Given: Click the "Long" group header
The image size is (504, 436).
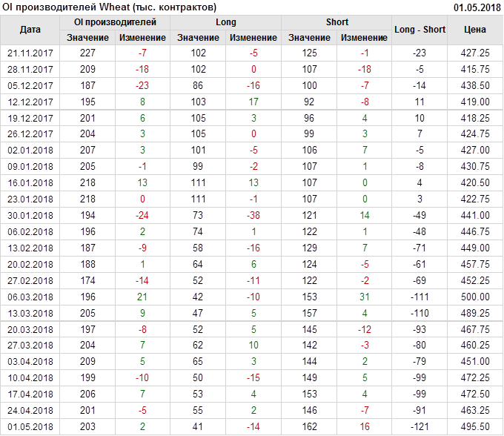Looking at the screenshot, I should [226, 22].
